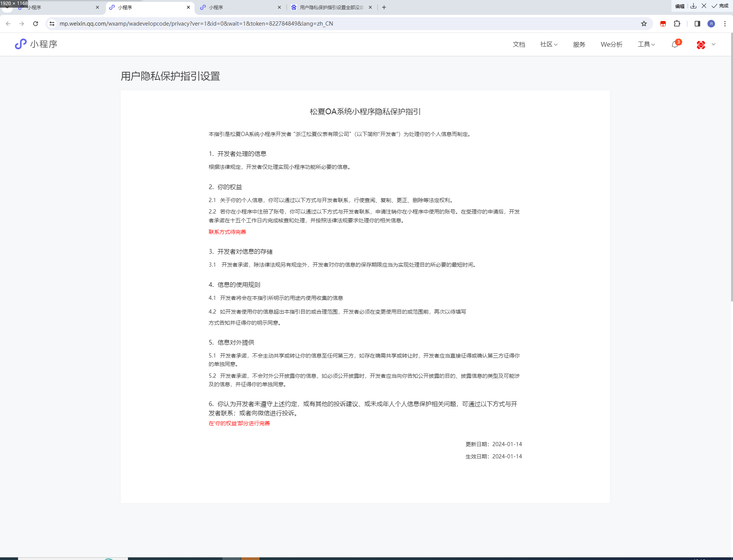Open the Chrome profile avatar

tap(711, 24)
